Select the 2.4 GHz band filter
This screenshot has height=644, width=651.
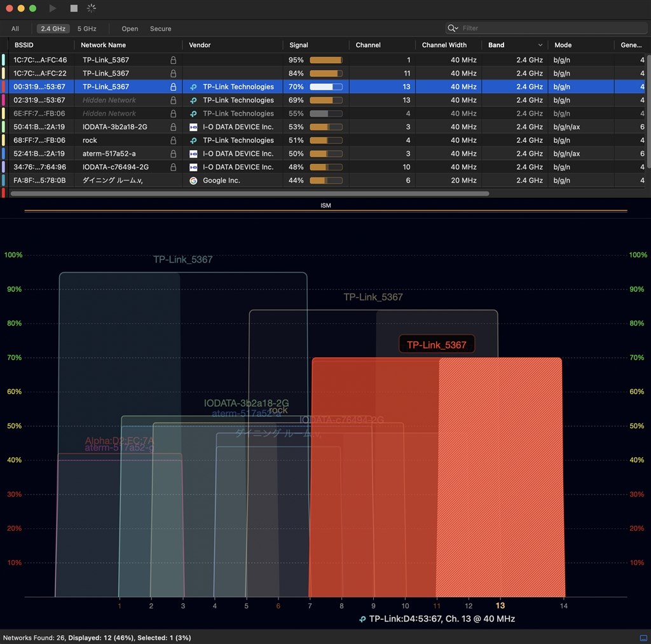[53, 29]
